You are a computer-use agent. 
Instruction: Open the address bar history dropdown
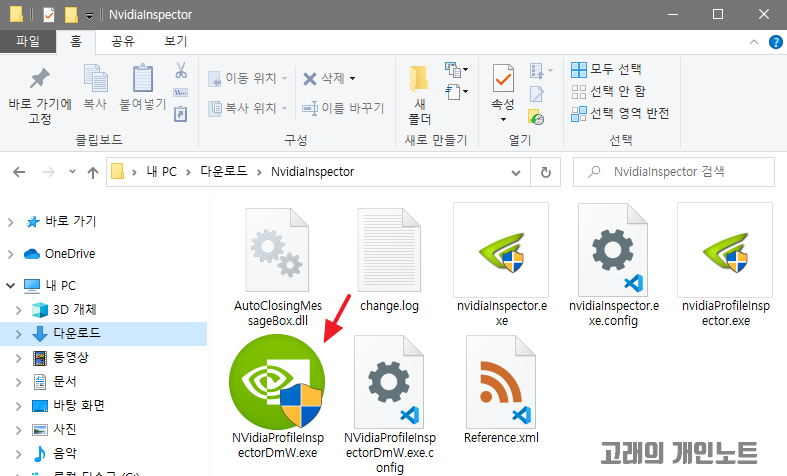coord(515,173)
